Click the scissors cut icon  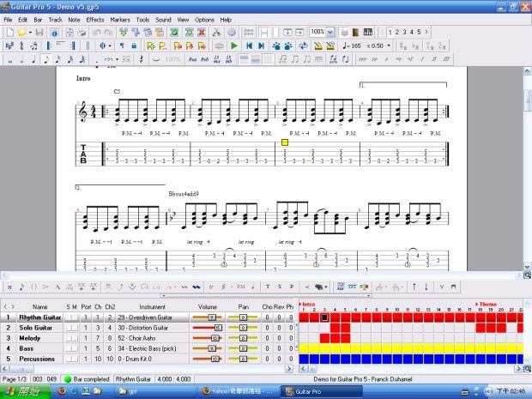point(216,33)
